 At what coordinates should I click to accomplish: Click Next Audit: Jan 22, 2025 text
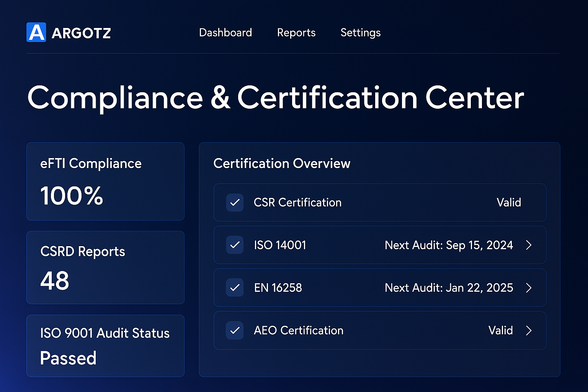click(449, 287)
